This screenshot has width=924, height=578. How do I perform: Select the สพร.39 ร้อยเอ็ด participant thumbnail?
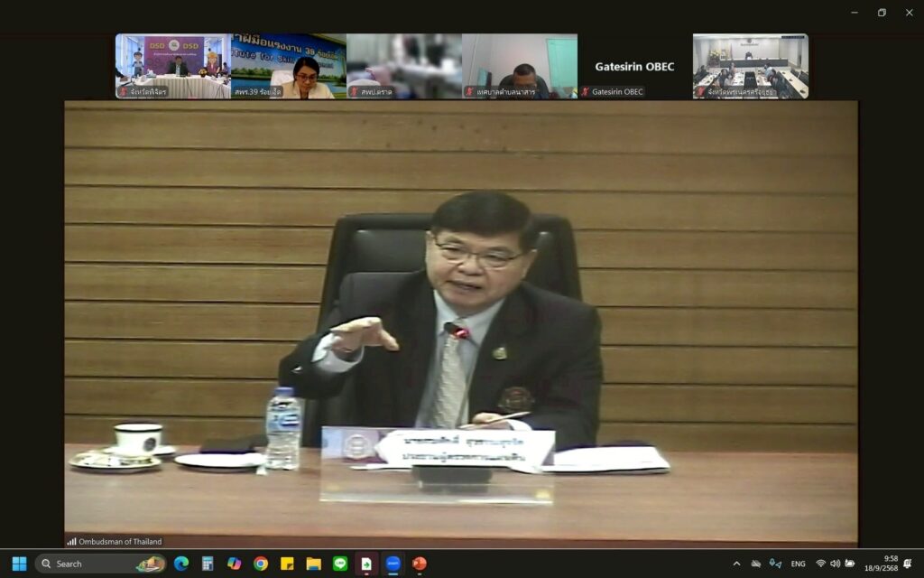tap(289, 66)
